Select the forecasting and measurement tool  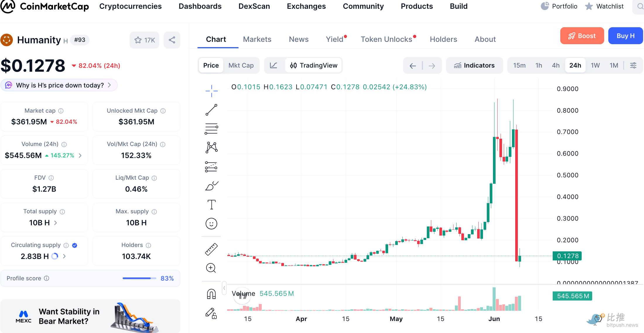[x=211, y=166]
